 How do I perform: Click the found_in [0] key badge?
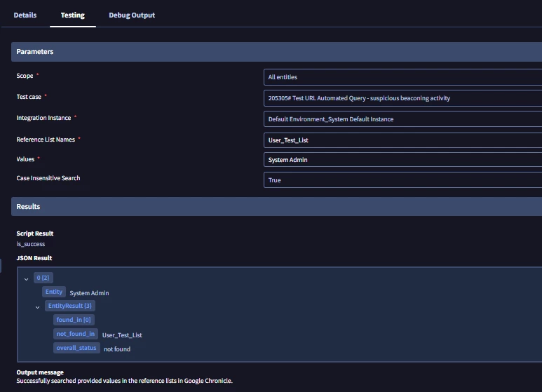pos(74,320)
